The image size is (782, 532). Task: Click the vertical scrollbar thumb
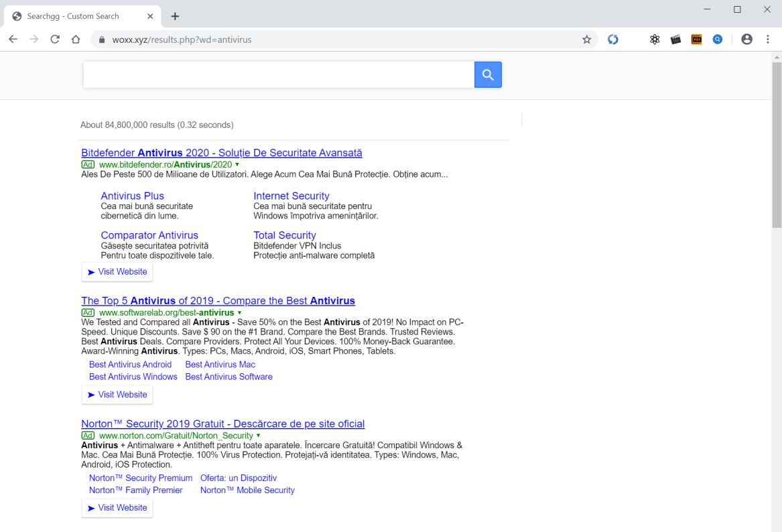click(777, 145)
